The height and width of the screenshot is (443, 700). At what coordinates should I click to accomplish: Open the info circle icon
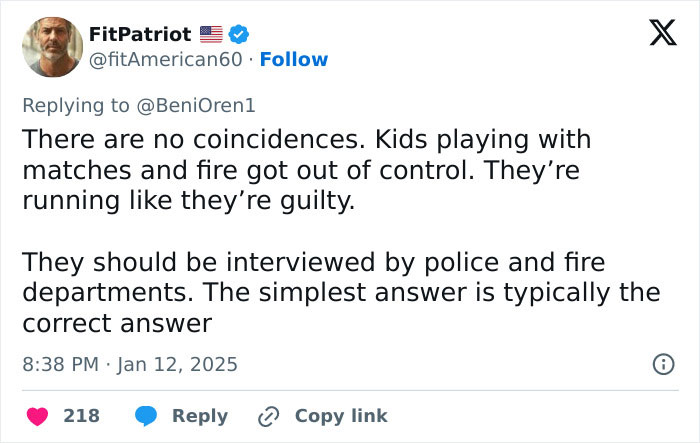662,365
